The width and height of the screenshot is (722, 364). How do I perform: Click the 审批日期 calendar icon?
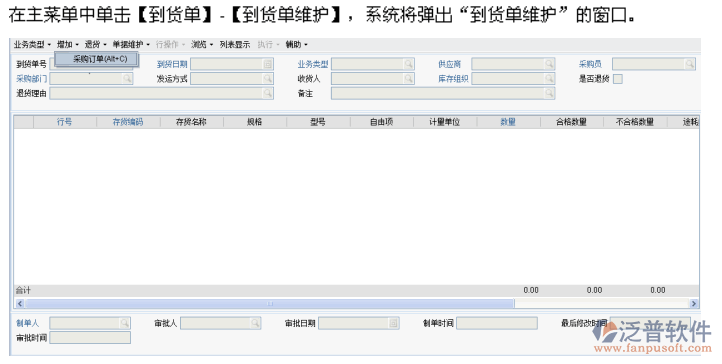point(393,324)
